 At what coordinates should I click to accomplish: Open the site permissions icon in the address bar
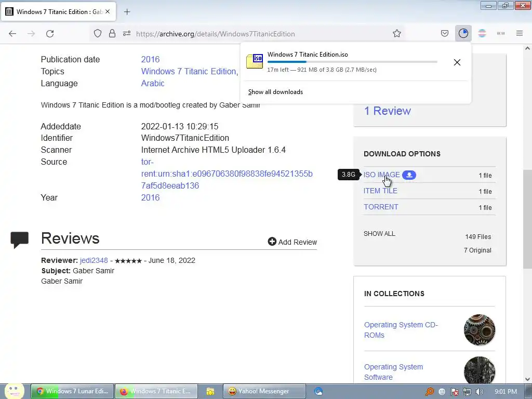point(127,34)
